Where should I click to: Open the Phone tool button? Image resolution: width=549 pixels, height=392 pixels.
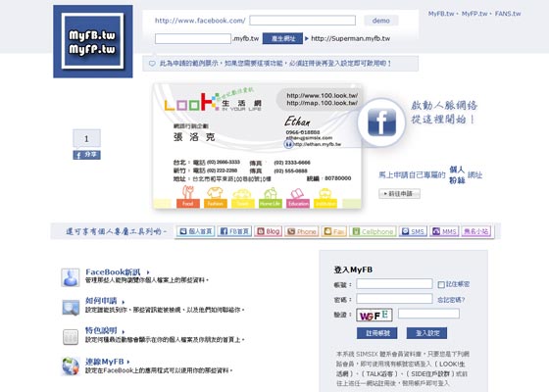[302, 231]
